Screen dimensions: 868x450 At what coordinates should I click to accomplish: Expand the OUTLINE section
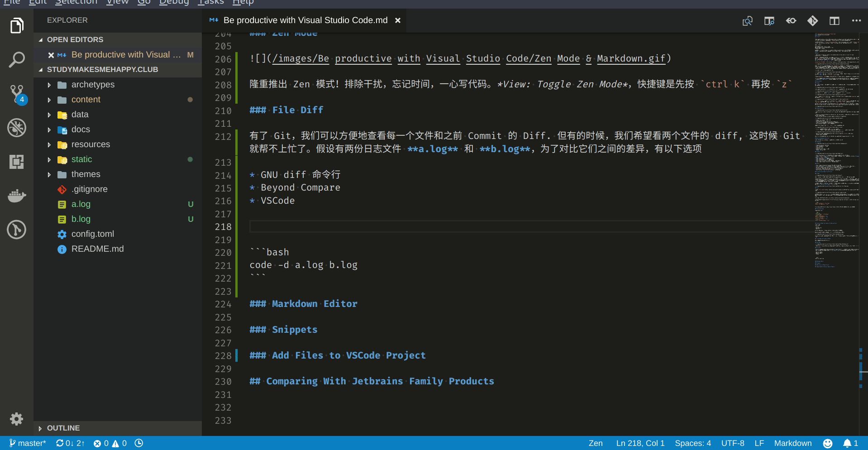(x=118, y=428)
